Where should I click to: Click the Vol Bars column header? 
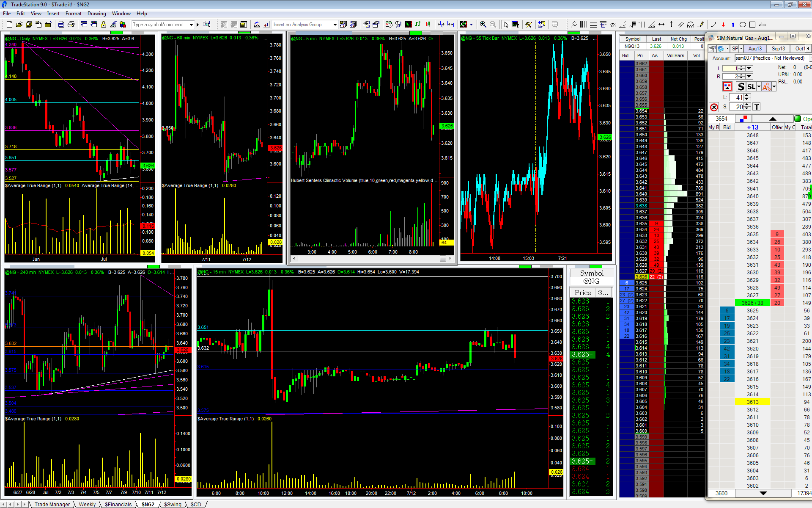point(675,55)
